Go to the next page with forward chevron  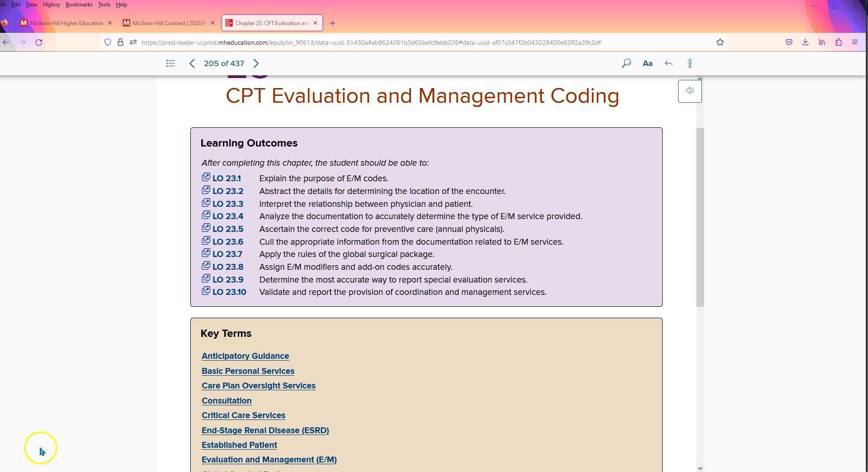click(x=256, y=63)
